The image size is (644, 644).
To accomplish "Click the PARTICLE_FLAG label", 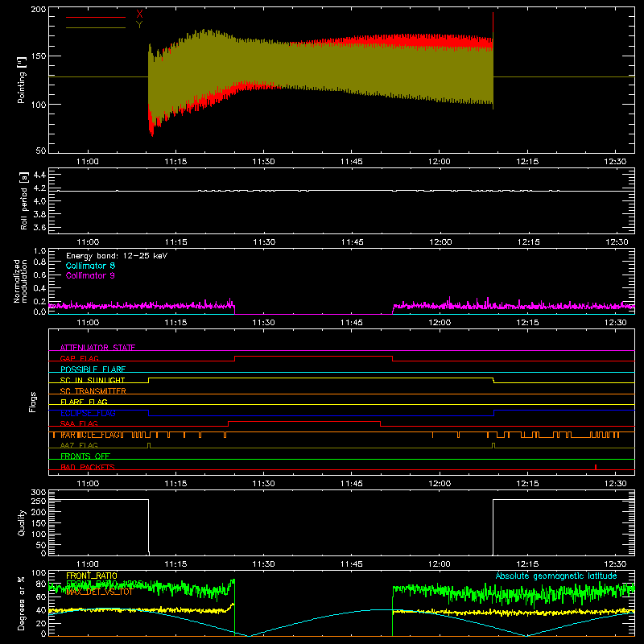I will point(91,435).
